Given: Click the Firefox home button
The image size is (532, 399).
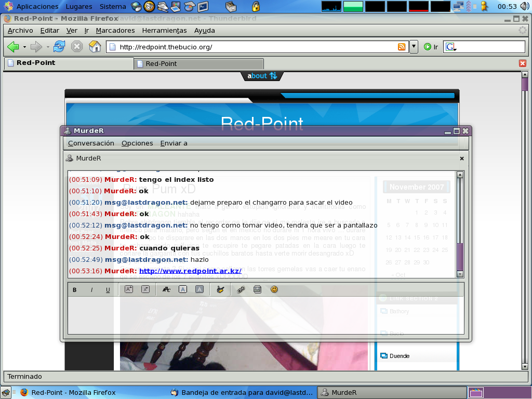Looking at the screenshot, I should (95, 47).
